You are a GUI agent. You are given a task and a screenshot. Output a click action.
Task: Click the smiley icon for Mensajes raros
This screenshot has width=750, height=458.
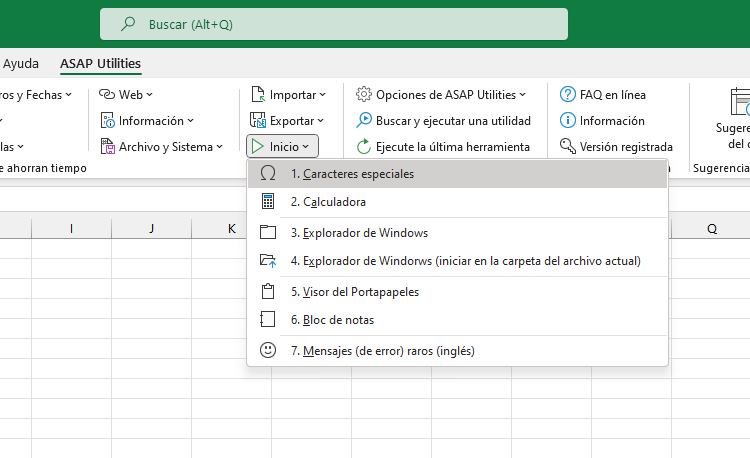tap(268, 350)
